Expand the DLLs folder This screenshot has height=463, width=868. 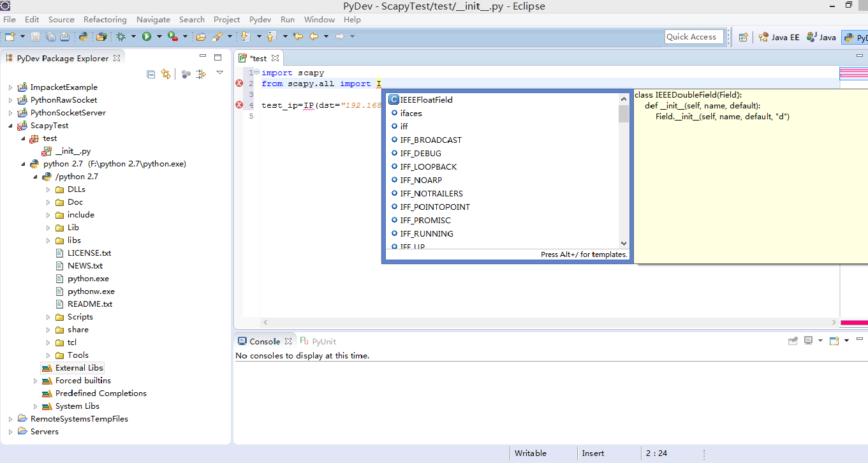pyautogui.click(x=48, y=189)
